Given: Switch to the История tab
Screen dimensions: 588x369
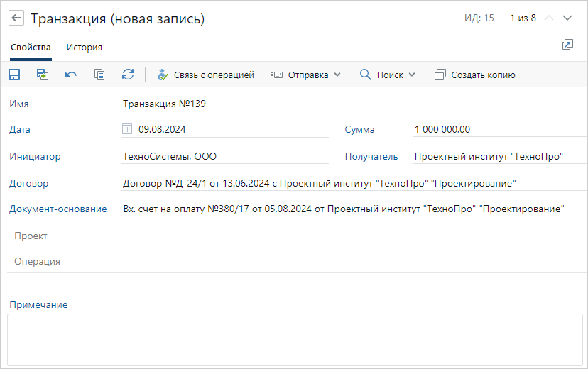Looking at the screenshot, I should click(85, 48).
